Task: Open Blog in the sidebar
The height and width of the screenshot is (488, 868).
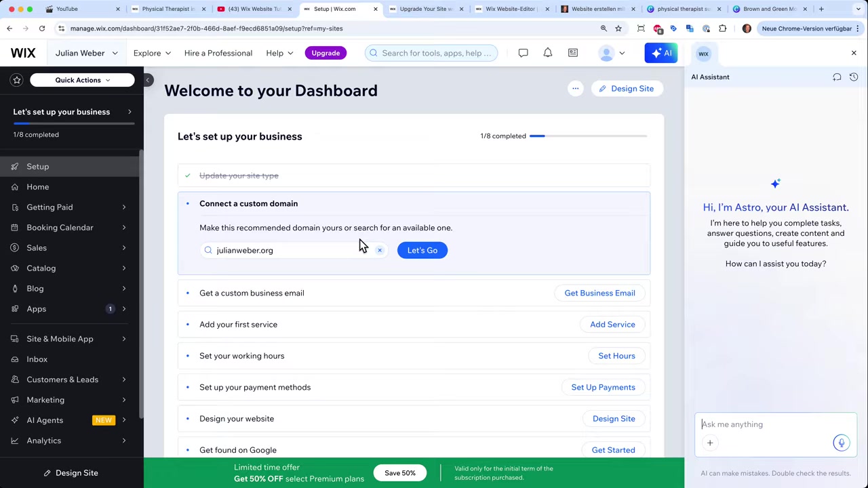Action: click(x=68, y=289)
